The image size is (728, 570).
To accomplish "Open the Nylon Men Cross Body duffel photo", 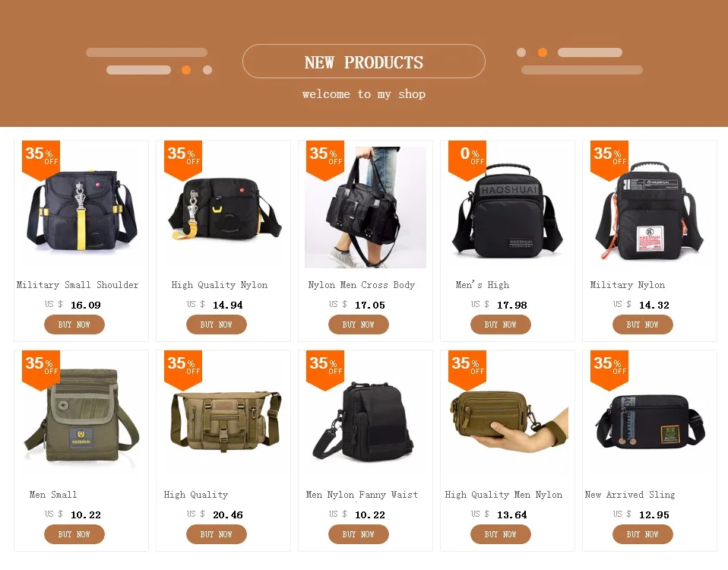I will point(366,207).
